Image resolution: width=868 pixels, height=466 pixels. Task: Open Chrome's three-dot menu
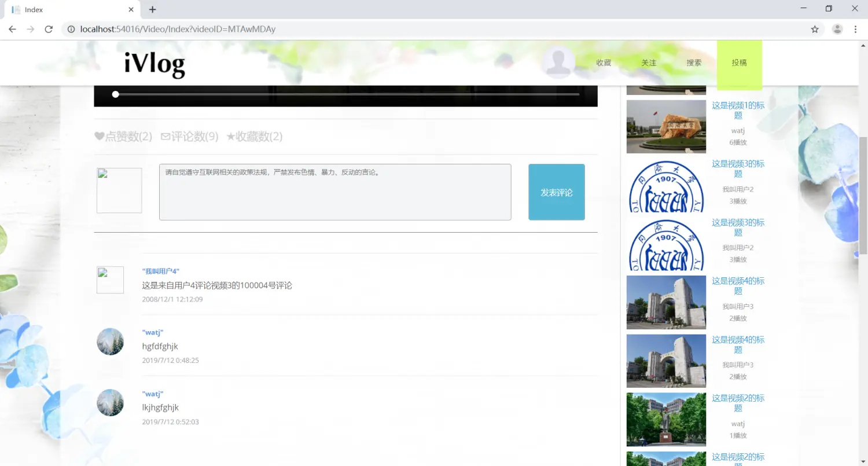click(855, 29)
